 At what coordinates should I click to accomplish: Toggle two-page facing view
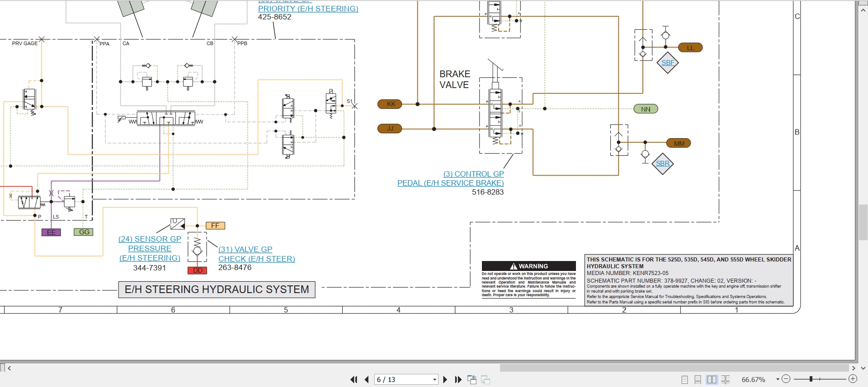[712, 380]
